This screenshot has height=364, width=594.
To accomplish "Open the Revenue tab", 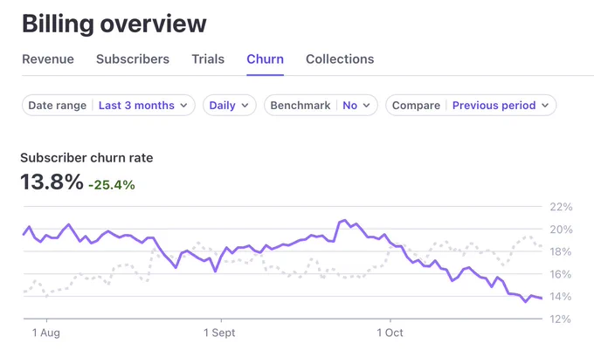I will [48, 59].
